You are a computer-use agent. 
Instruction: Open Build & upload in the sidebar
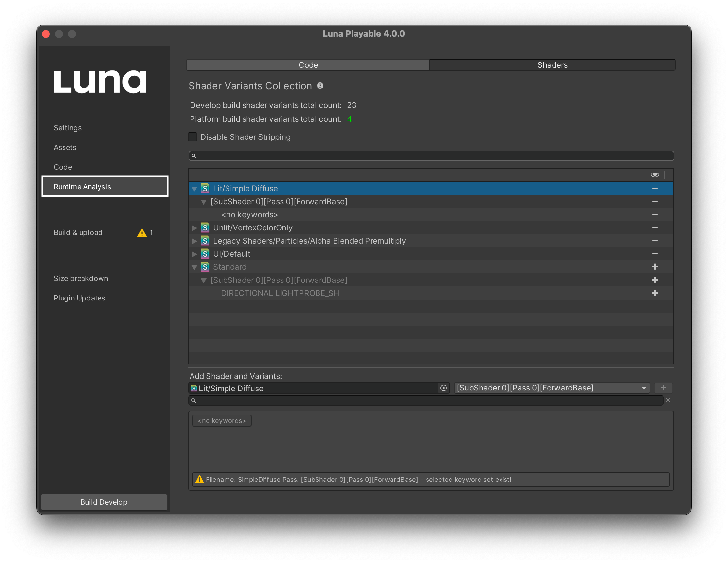(78, 232)
